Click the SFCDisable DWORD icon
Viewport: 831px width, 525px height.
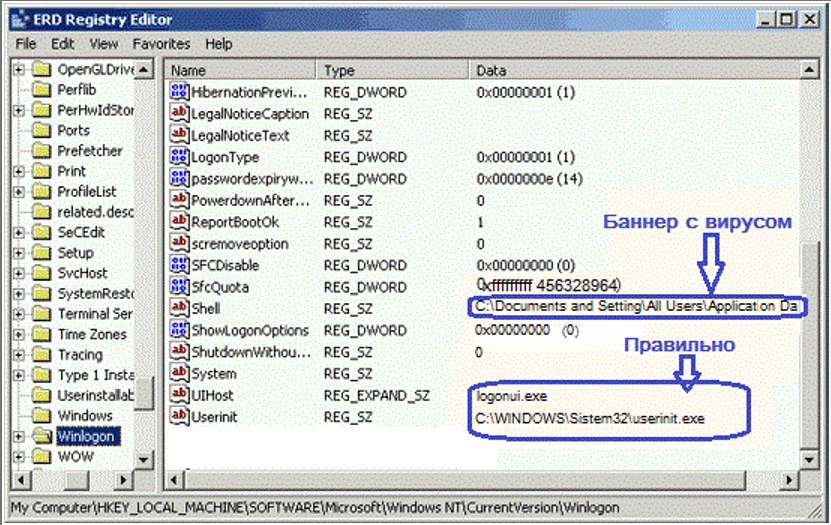(180, 265)
